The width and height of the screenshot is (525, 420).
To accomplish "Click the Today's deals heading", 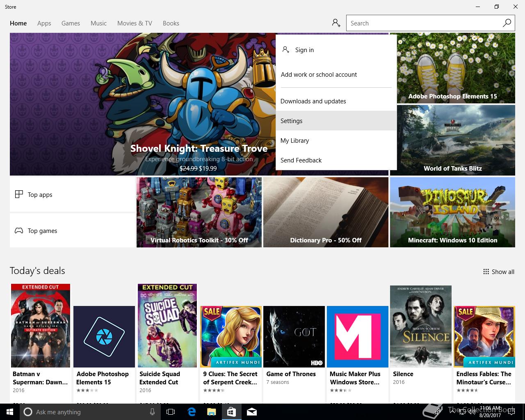I will (x=37, y=271).
